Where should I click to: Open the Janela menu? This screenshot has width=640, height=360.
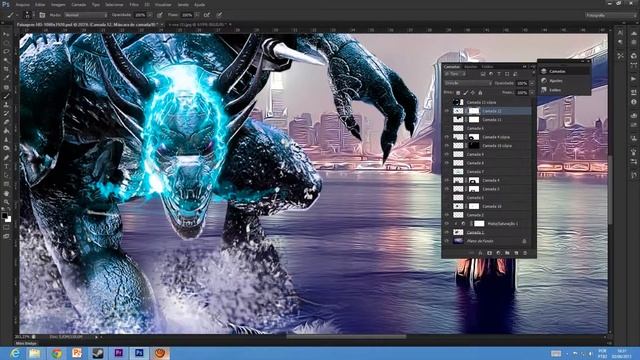coord(183,4)
